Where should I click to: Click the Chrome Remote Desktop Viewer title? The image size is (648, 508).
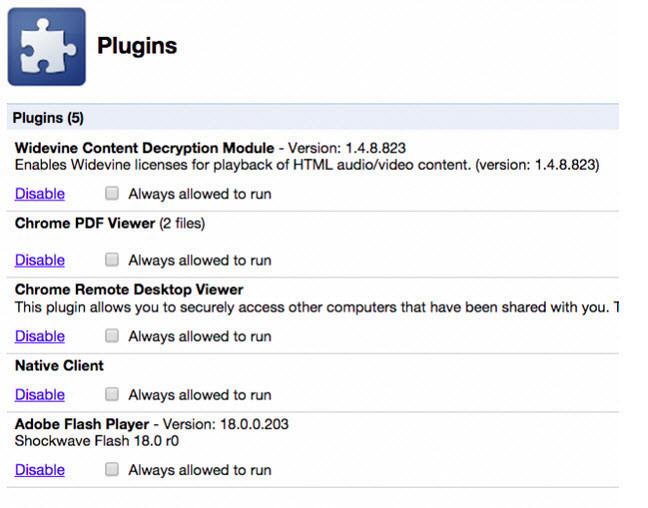129,289
